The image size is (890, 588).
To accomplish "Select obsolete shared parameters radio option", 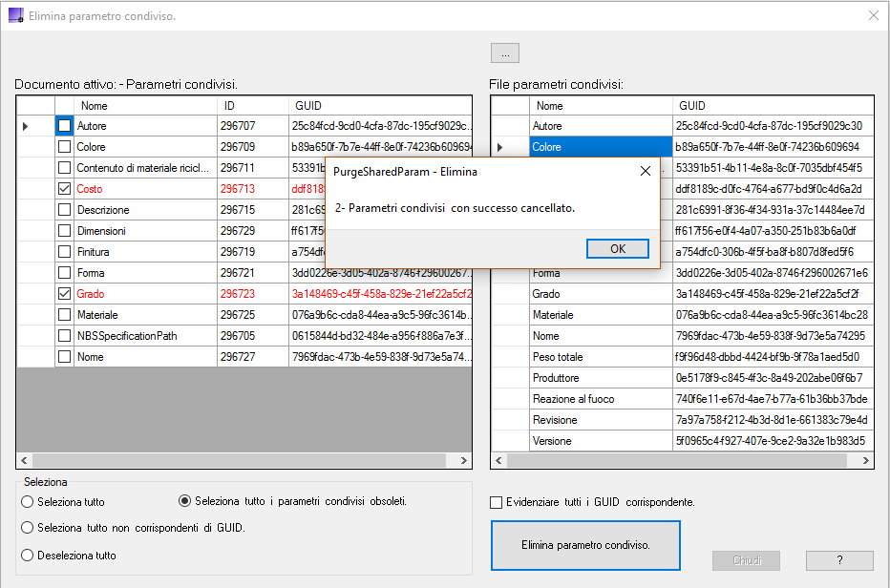I will point(185,501).
